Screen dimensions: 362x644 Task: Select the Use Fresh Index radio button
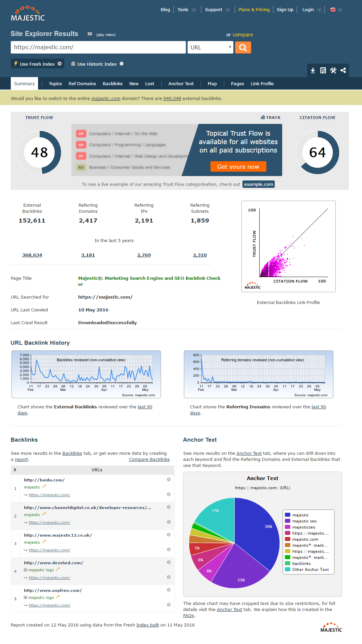pyautogui.click(x=60, y=64)
